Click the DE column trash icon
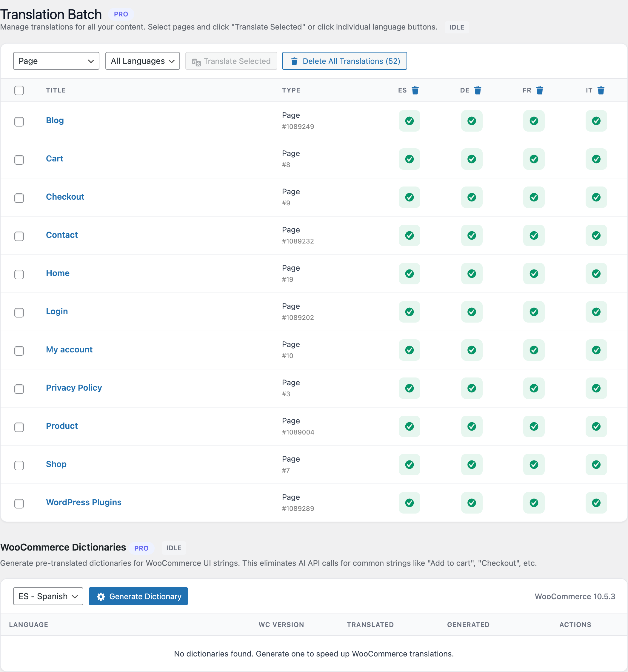Viewport: 628px width, 672px height. 477,90
